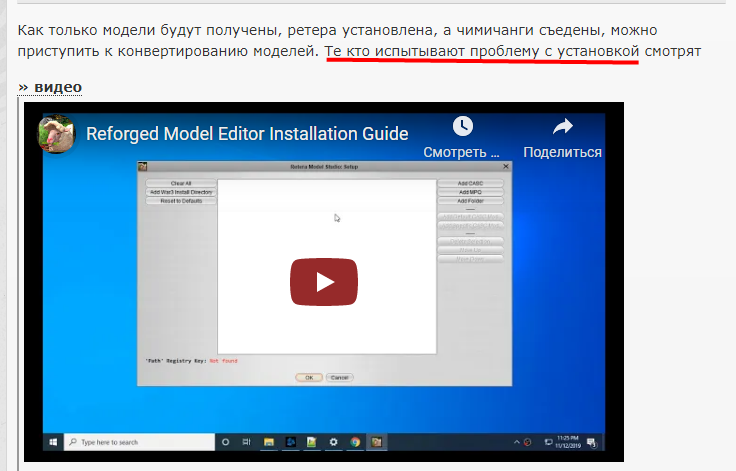Viewport: 736px width, 471px height.
Task: Click the Windows Start icon in the video
Action: click(53, 442)
